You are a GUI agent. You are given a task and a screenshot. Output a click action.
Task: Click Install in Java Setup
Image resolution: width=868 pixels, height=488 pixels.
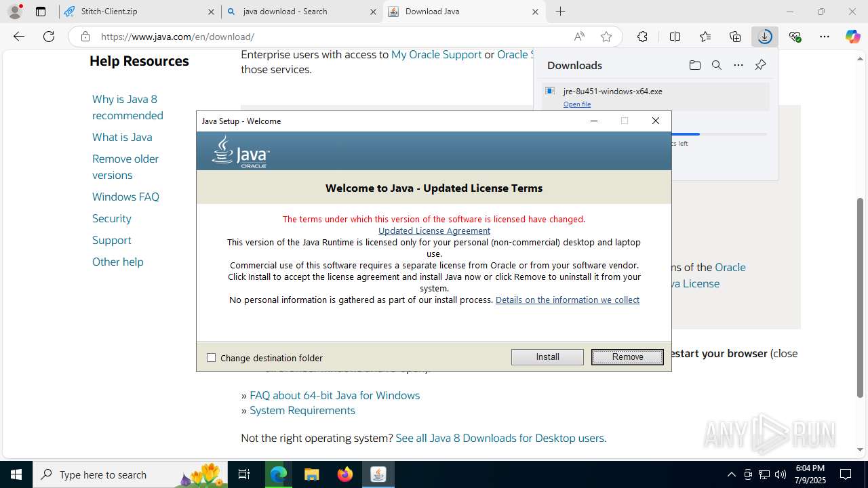(x=547, y=357)
